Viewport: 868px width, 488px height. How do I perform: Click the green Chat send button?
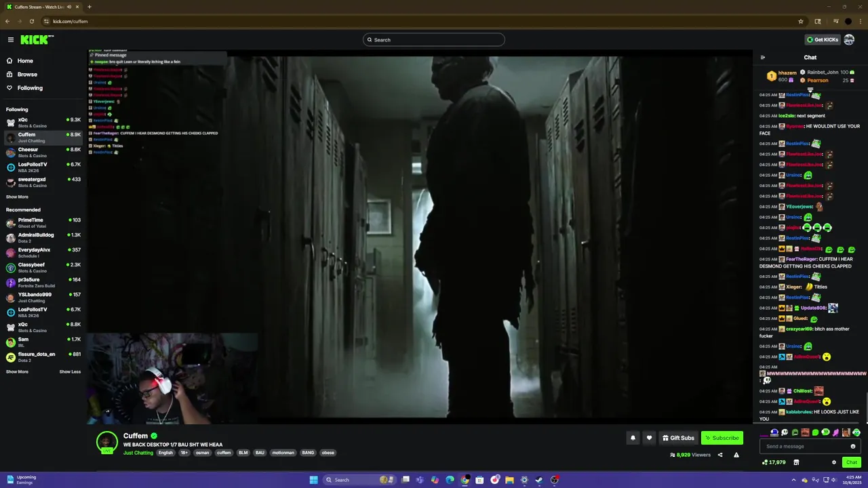coord(852,462)
